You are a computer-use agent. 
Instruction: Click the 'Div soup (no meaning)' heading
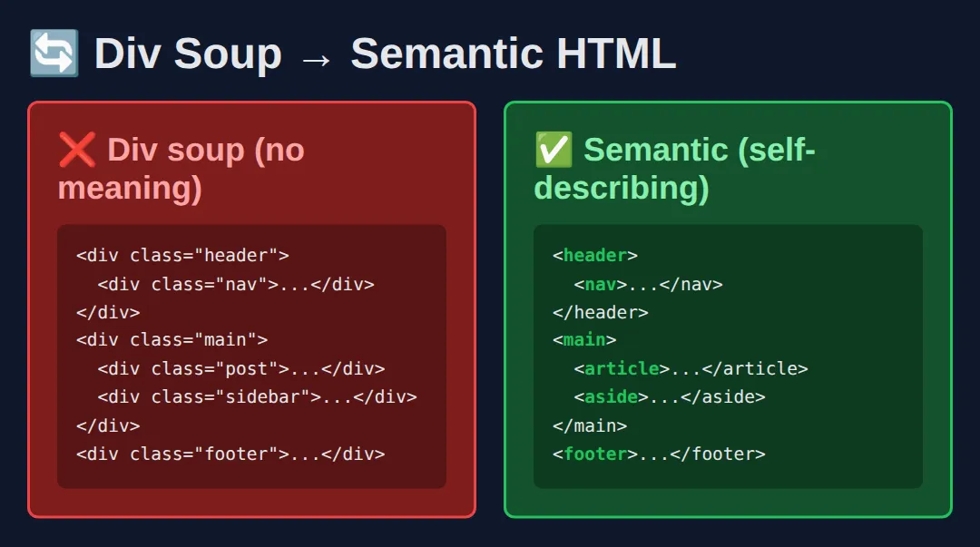pos(181,168)
